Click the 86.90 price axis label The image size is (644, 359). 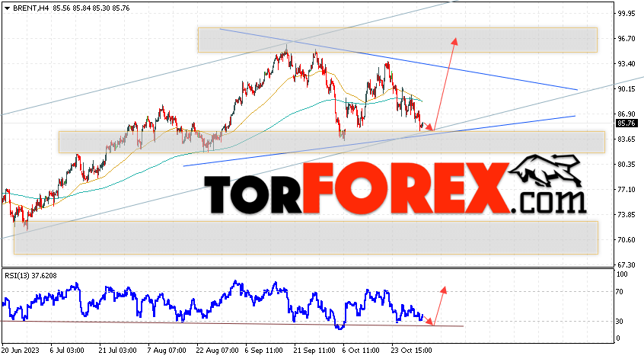point(626,114)
